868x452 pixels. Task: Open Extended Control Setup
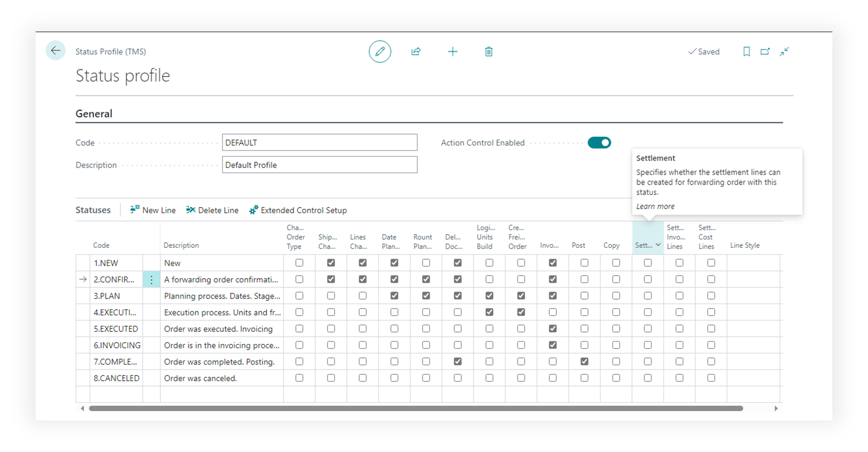point(298,210)
